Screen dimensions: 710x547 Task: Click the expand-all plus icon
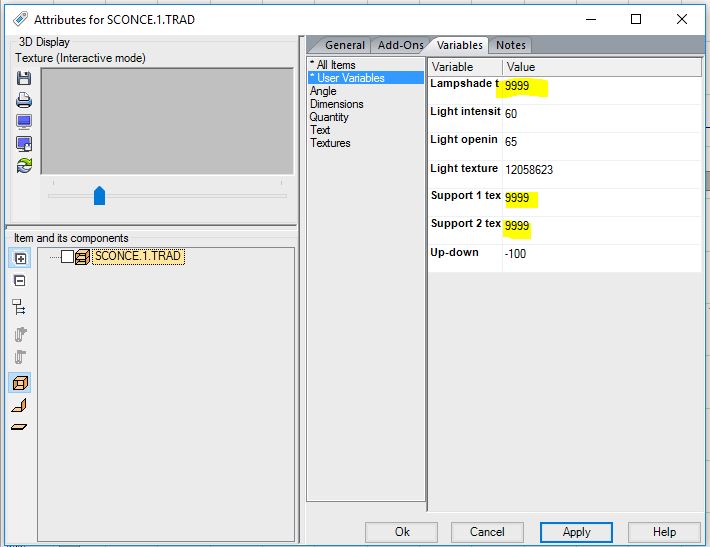(20, 258)
